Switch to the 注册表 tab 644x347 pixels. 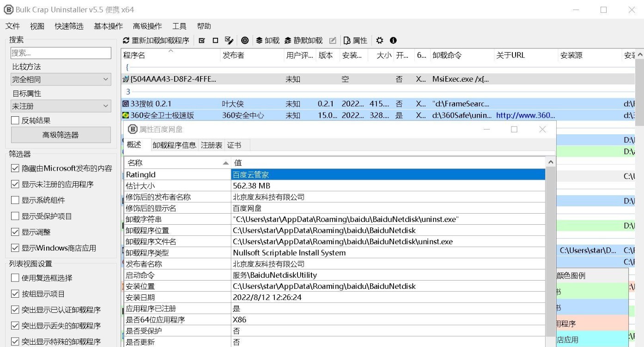pyautogui.click(x=212, y=145)
